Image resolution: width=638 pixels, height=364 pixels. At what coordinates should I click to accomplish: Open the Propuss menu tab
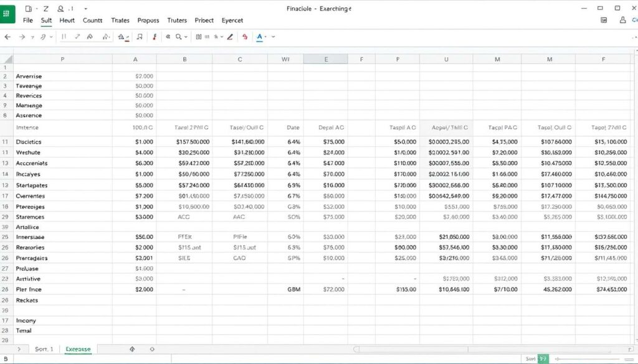coord(148,21)
